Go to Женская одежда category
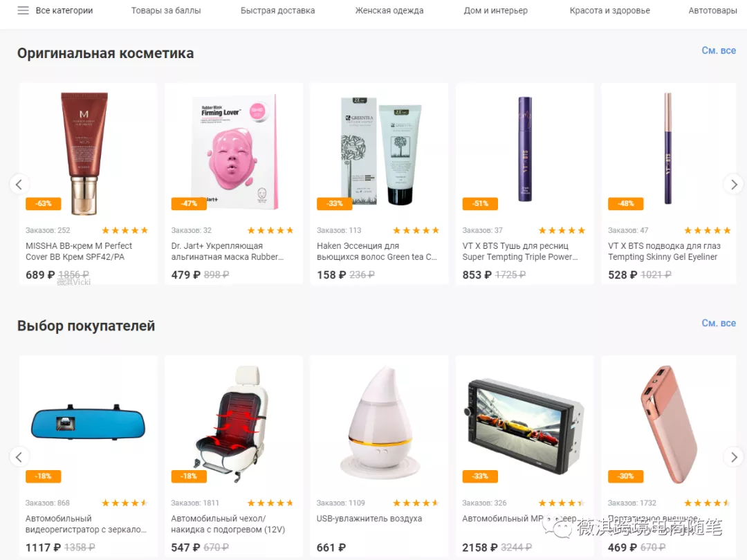This screenshot has width=747, height=560. click(389, 10)
